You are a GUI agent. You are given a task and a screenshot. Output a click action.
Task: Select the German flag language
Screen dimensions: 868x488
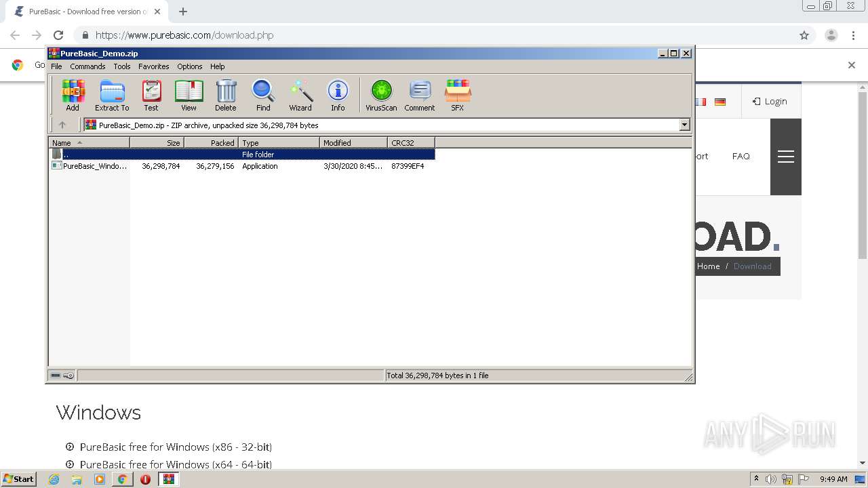(720, 102)
